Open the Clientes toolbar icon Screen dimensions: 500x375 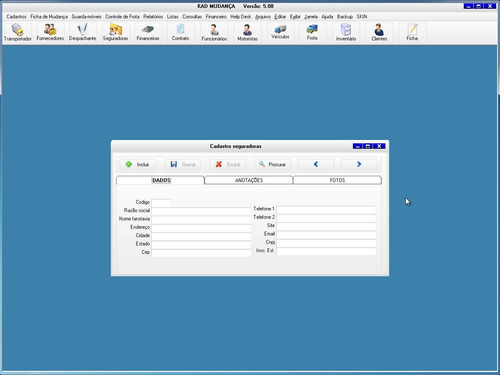pyautogui.click(x=379, y=32)
